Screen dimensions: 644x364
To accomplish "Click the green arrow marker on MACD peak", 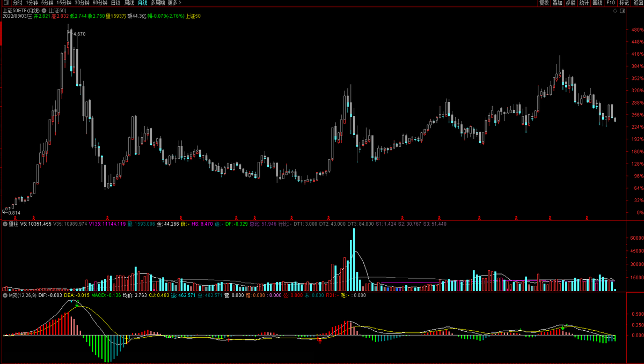I will 77,304.
